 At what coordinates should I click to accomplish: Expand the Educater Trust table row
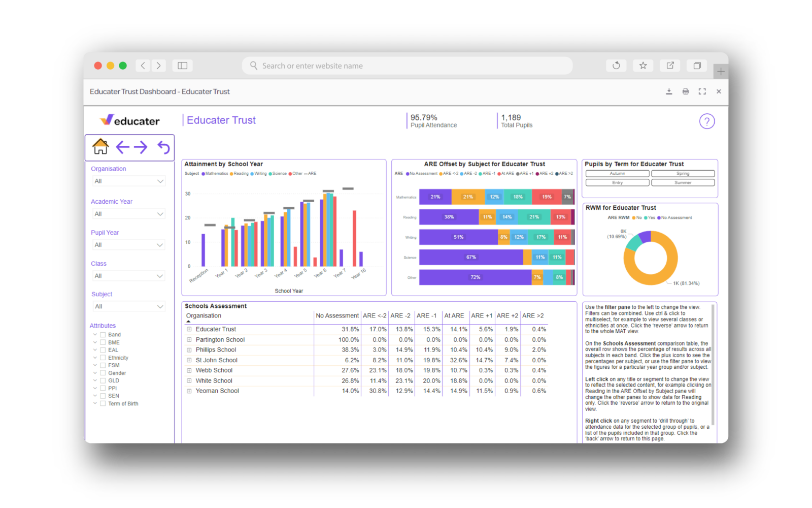coord(189,329)
